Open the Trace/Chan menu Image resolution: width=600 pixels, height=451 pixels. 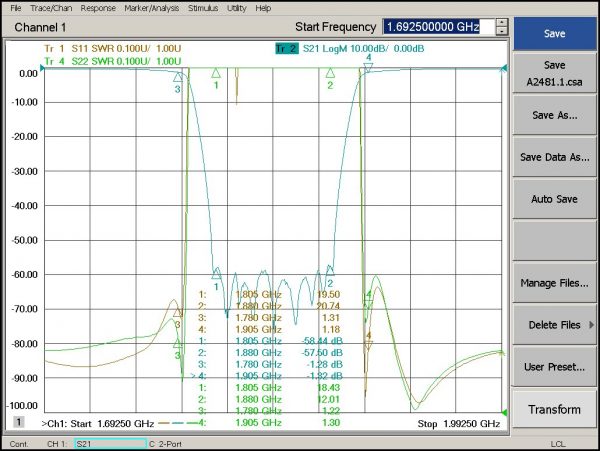point(51,8)
